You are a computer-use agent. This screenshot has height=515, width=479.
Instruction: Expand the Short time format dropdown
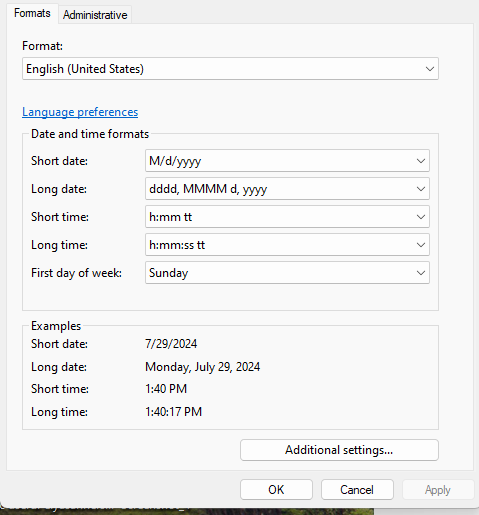coord(287,217)
